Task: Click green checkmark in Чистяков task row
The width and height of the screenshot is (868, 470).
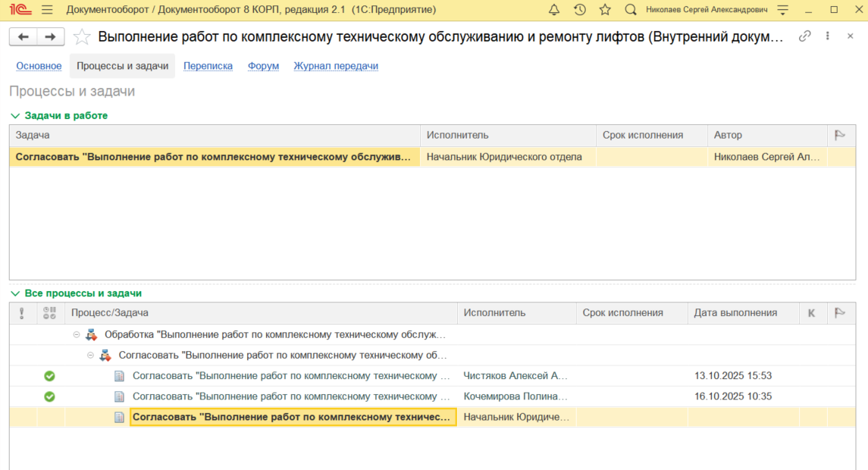Action: pyautogui.click(x=49, y=376)
